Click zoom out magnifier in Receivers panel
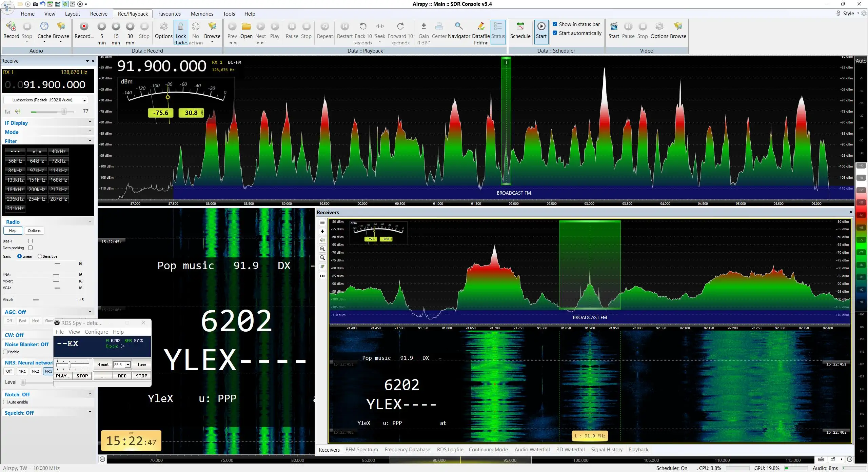This screenshot has height=472, width=868. point(322,258)
